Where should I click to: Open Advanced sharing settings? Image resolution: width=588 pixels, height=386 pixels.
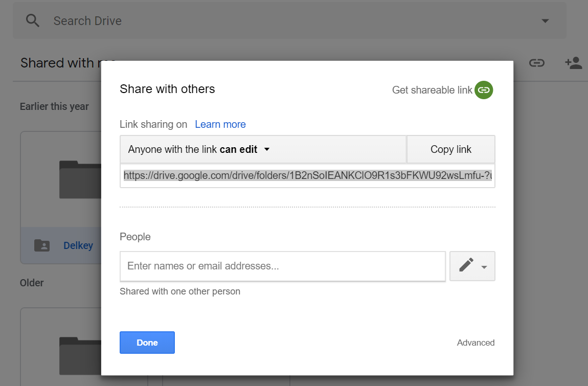point(476,343)
